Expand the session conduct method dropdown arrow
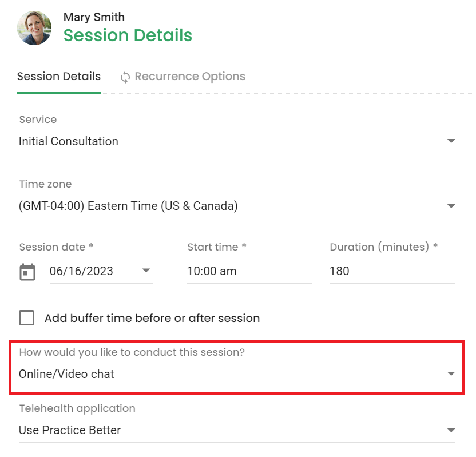 pyautogui.click(x=451, y=373)
